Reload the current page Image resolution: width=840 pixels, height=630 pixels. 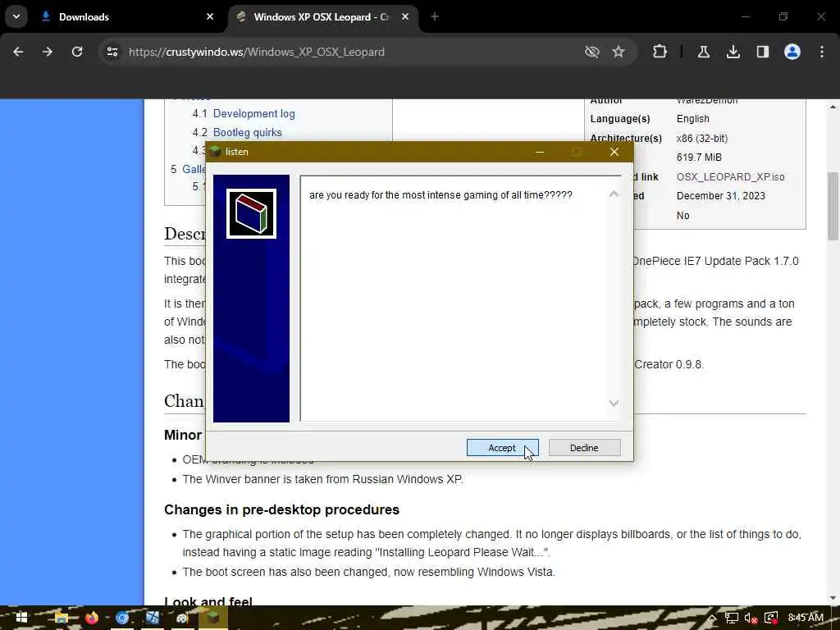pos(77,52)
